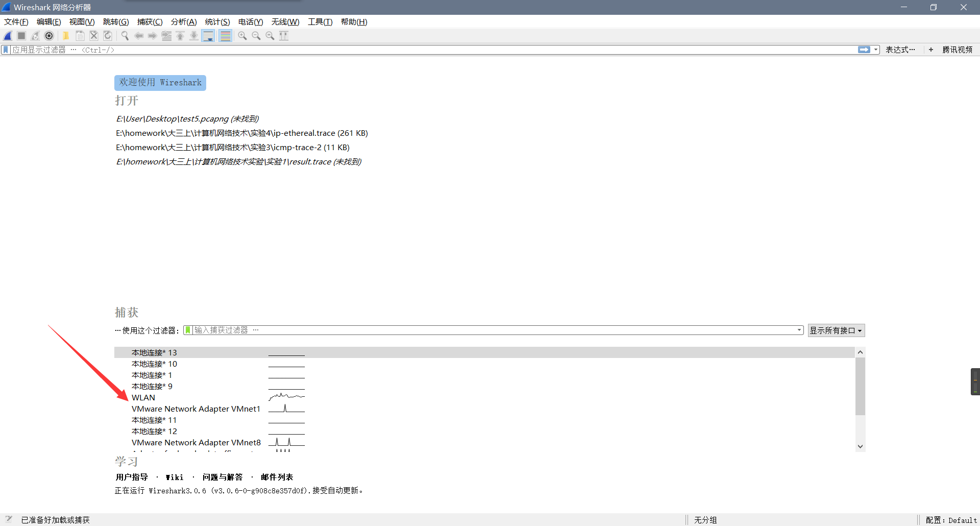Go forward to next packet arrow
Image resolution: width=980 pixels, height=526 pixels.
coord(153,36)
